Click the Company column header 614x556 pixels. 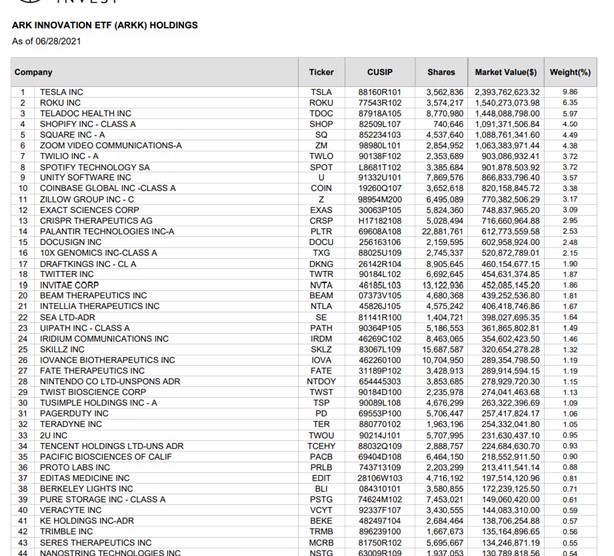click(155, 72)
